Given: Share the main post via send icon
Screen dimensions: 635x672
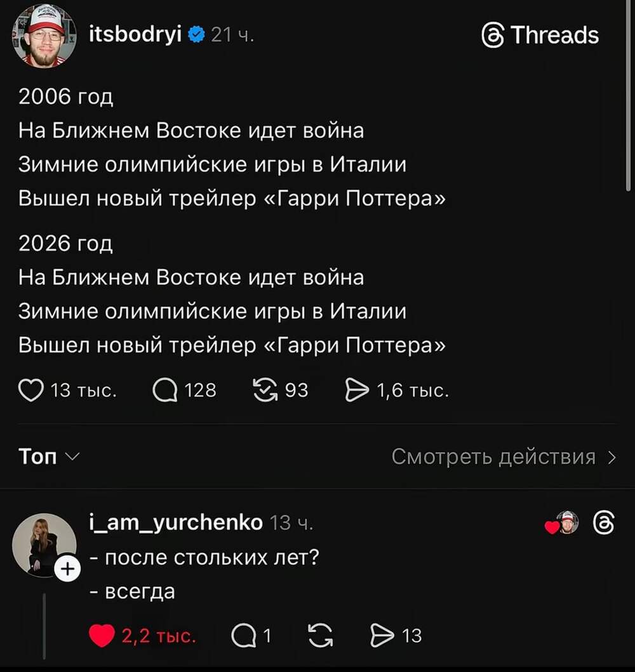Looking at the screenshot, I should click(356, 390).
